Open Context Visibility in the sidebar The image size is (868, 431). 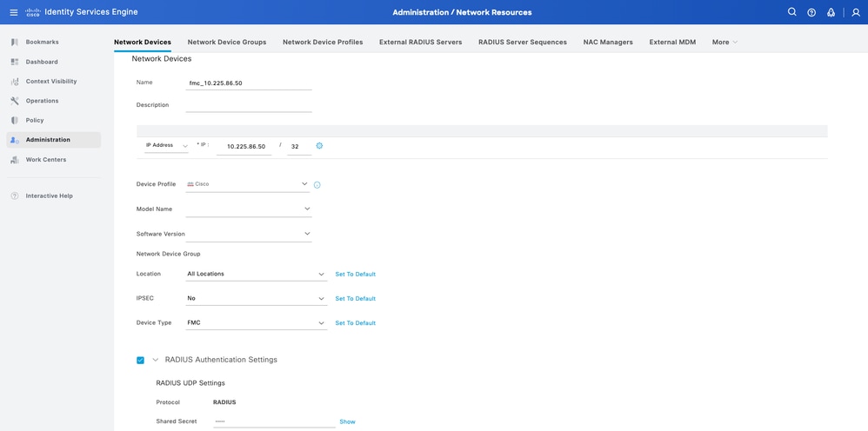pyautogui.click(x=51, y=82)
